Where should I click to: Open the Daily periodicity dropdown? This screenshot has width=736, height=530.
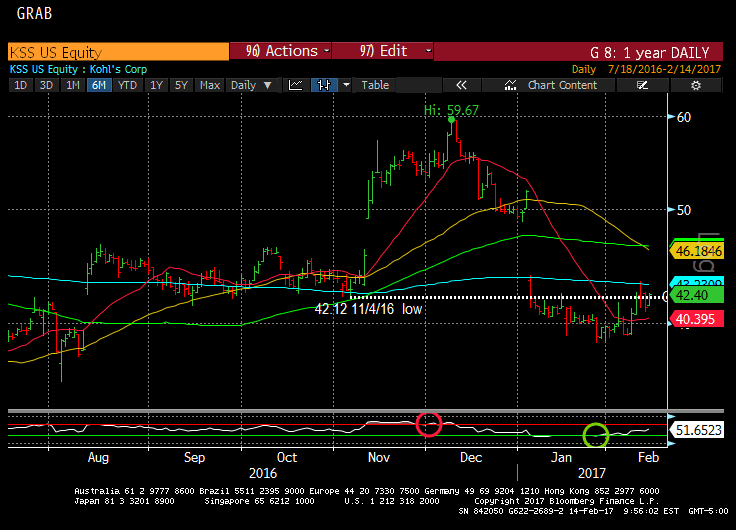(x=252, y=85)
